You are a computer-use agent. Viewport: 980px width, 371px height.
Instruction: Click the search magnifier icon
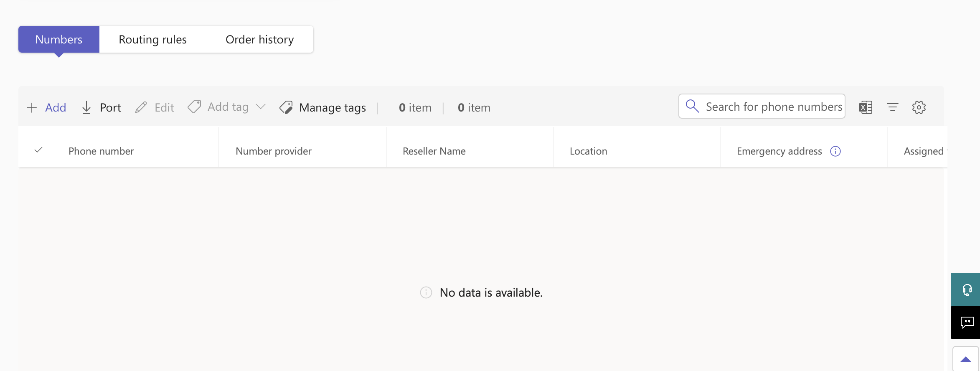[692, 106]
